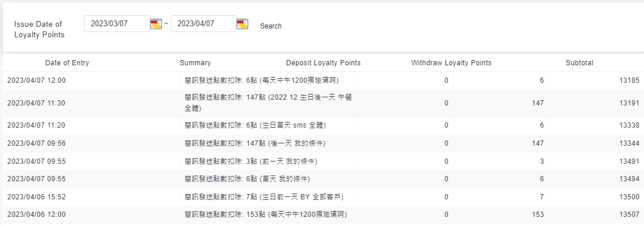
Task: Click the subtotal value 13494
Action: point(629,179)
